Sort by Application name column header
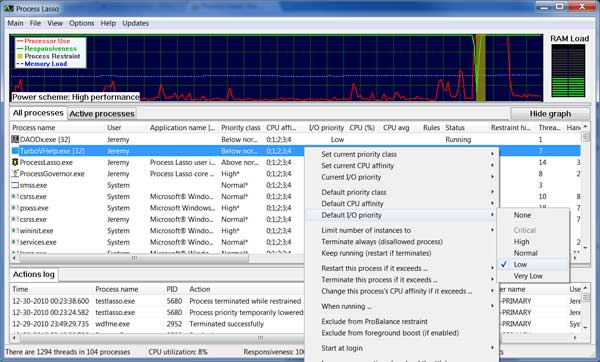The height and width of the screenshot is (362, 600). 183,128
